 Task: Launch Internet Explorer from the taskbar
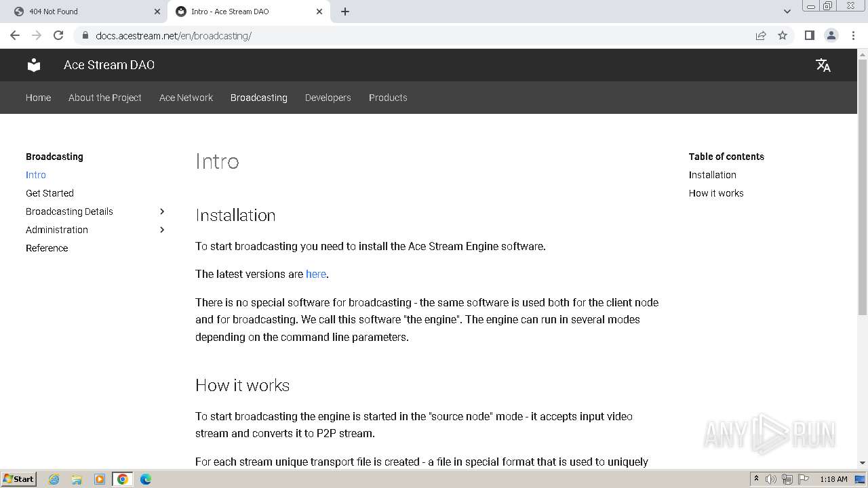tap(54, 479)
